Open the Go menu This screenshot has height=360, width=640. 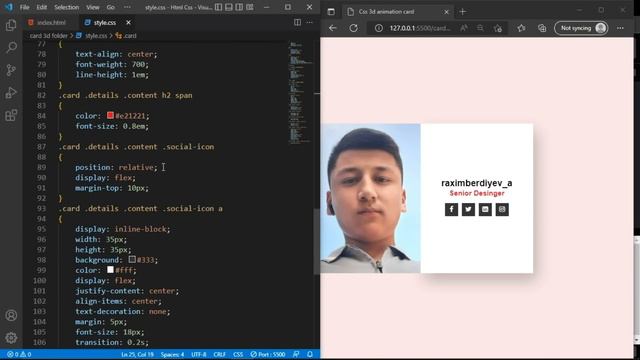coord(111,7)
